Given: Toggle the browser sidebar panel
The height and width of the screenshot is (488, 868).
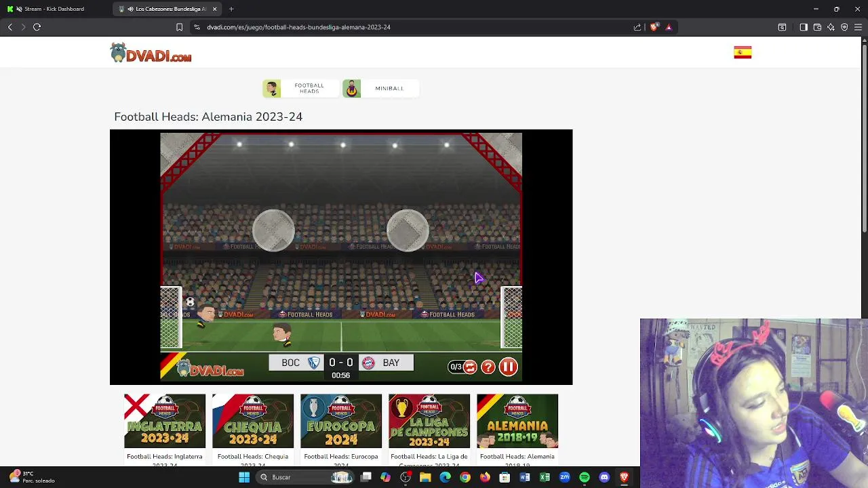Looking at the screenshot, I should tap(804, 27).
